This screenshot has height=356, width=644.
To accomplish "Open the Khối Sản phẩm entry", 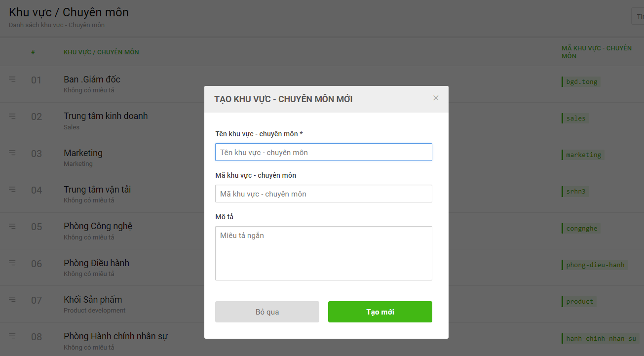I will point(93,300).
